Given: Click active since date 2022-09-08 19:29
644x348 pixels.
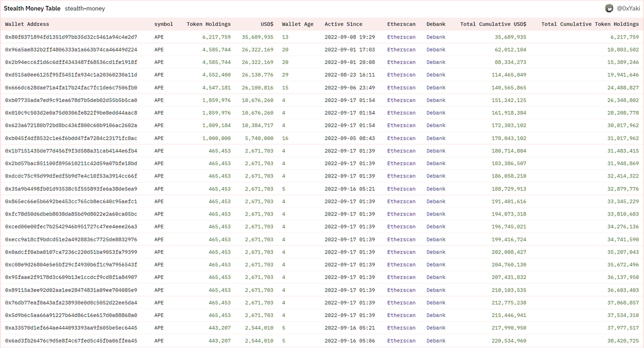Looking at the screenshot, I should click(x=350, y=37).
